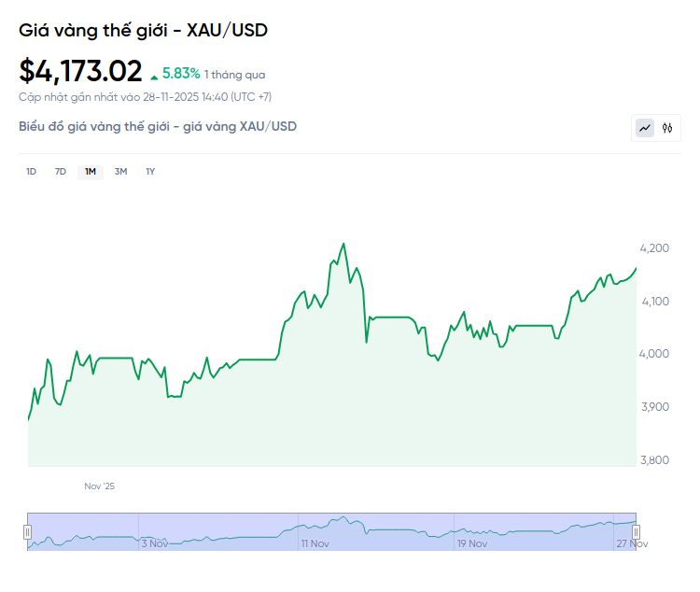Click 19 Nov in the navigator timeline
The width and height of the screenshot is (700, 592).
tap(472, 543)
